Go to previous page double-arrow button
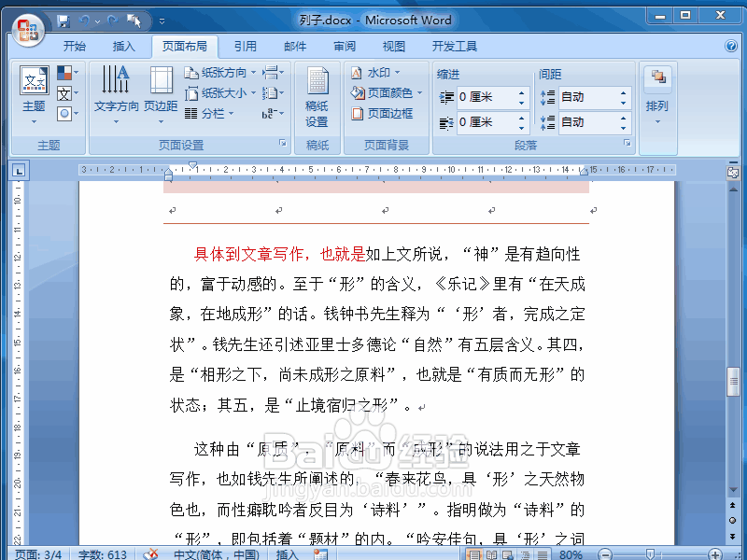Viewport: 747px width, 560px height. coord(733,505)
